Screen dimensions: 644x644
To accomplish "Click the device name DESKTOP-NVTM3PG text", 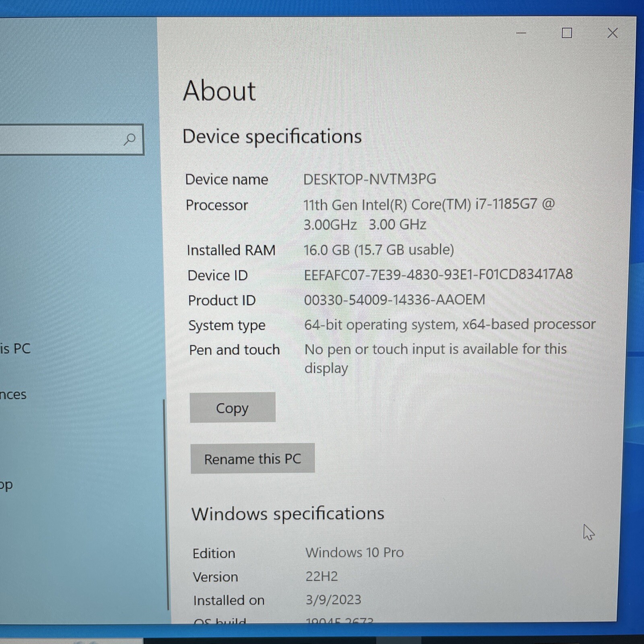I will pyautogui.click(x=369, y=179).
